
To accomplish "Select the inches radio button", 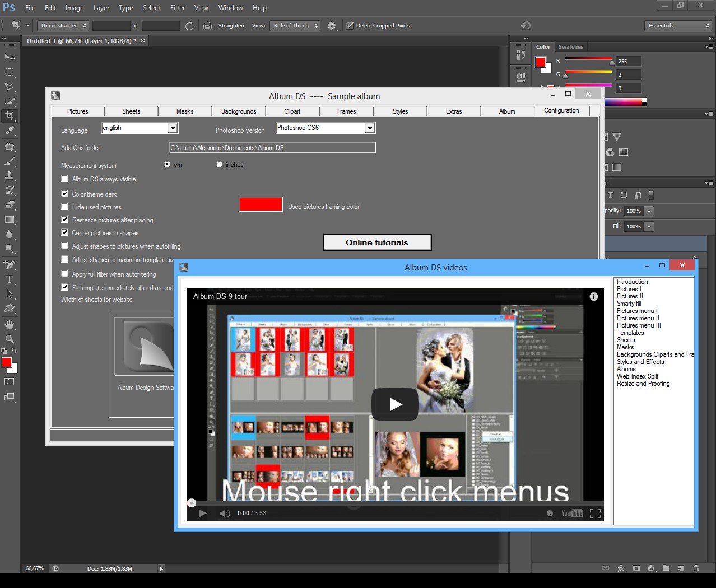I will pos(220,164).
